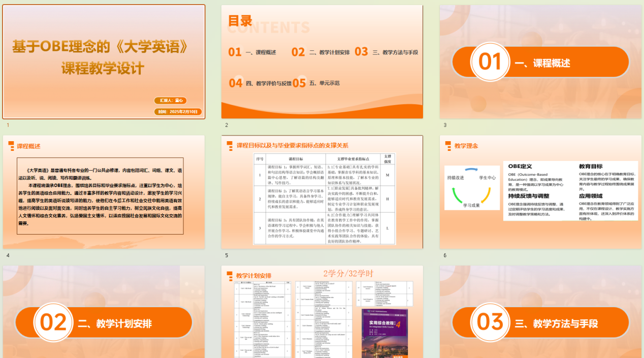Click the 学生中心 label in the cycle diagram
The image size is (644, 358).
click(x=487, y=178)
